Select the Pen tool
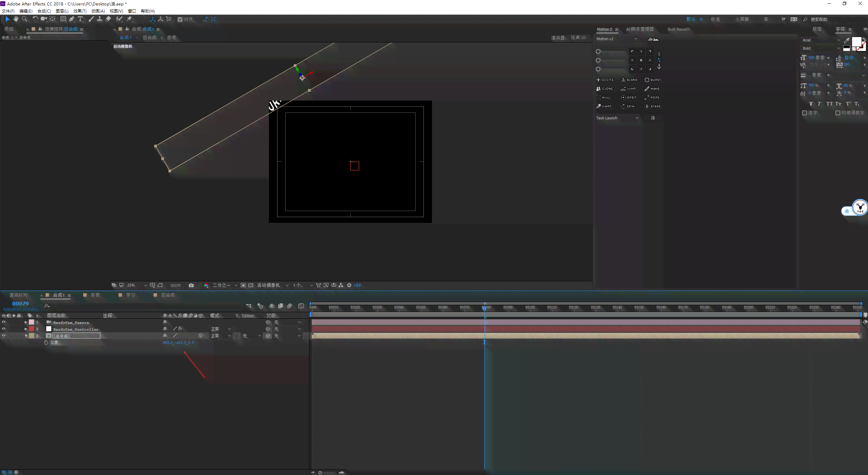This screenshot has width=868, height=475. coord(72,19)
